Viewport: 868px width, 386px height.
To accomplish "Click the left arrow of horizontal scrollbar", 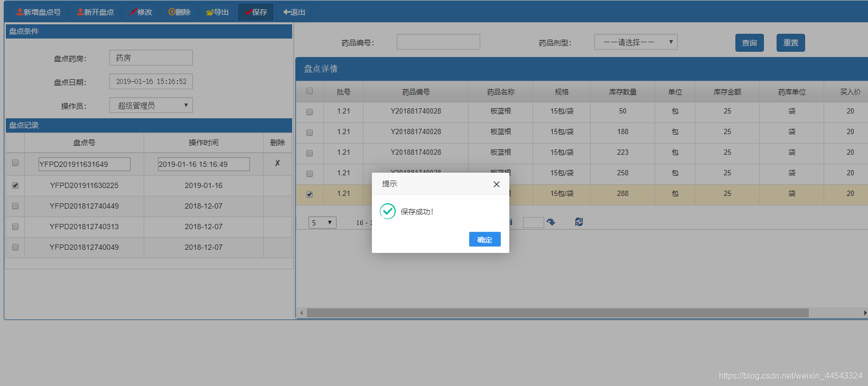I will point(301,313).
